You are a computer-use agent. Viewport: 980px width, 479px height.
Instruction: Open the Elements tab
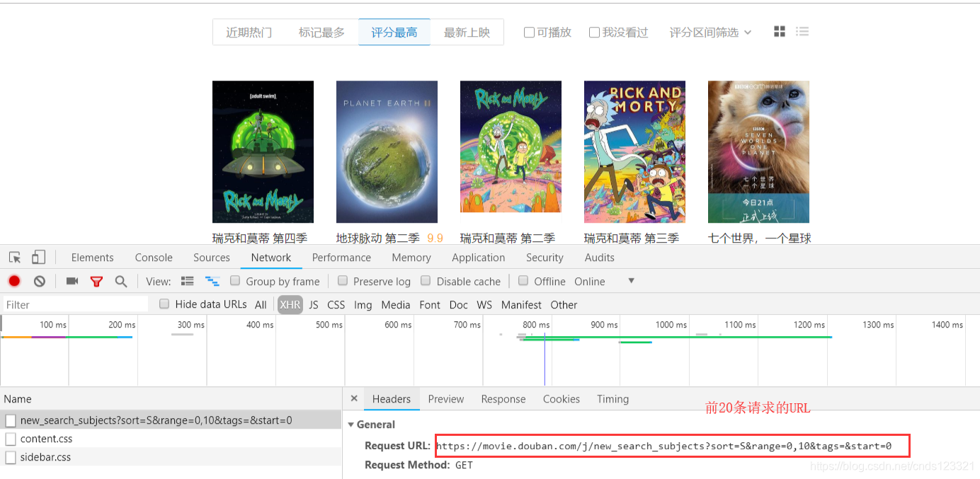coord(92,258)
